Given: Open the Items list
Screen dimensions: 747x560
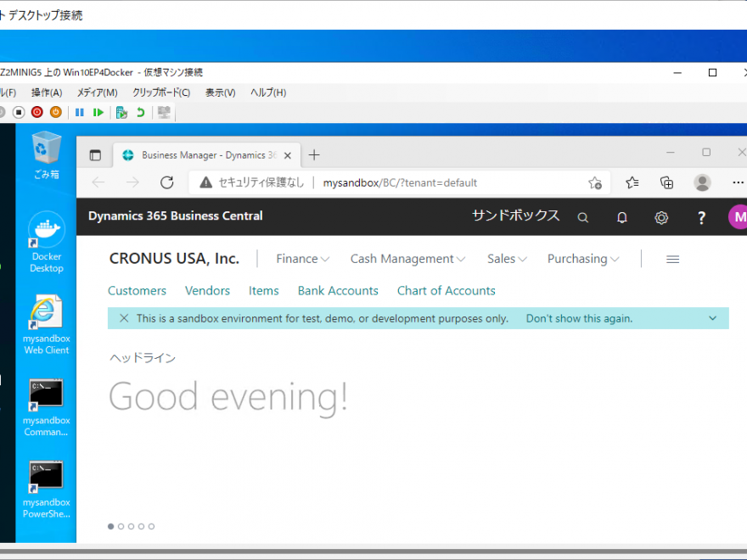Looking at the screenshot, I should [x=263, y=290].
